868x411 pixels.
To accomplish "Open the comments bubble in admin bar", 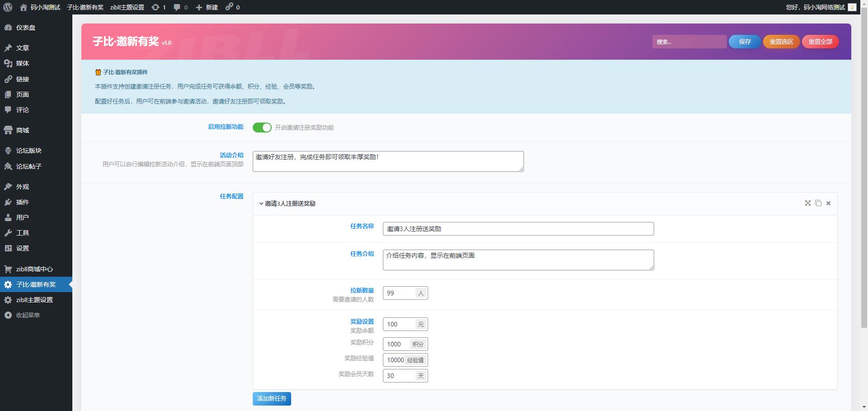I will pos(177,7).
